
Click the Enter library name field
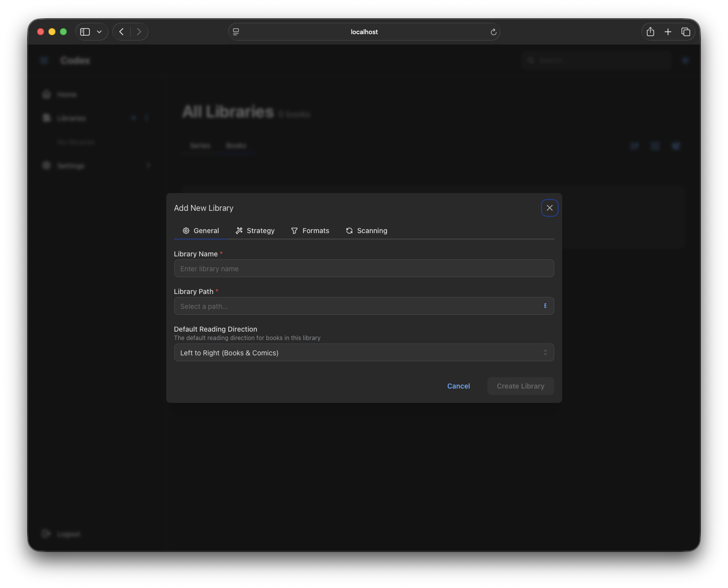(x=364, y=268)
